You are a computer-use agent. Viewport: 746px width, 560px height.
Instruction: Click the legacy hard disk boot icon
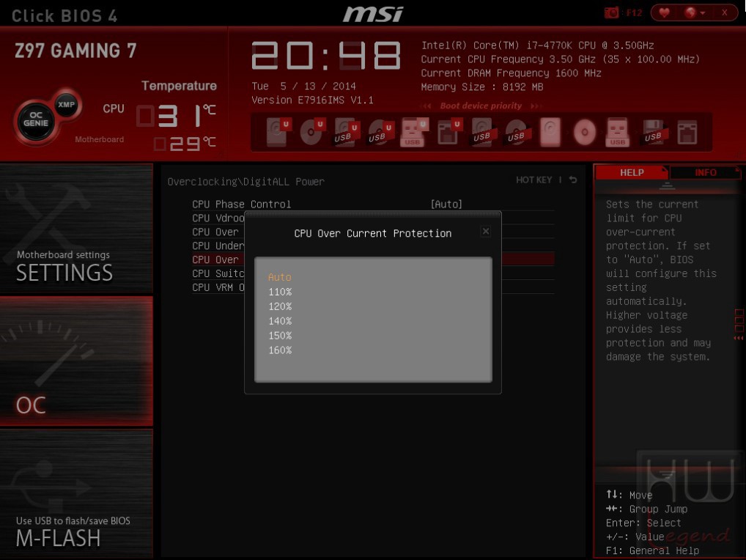550,132
